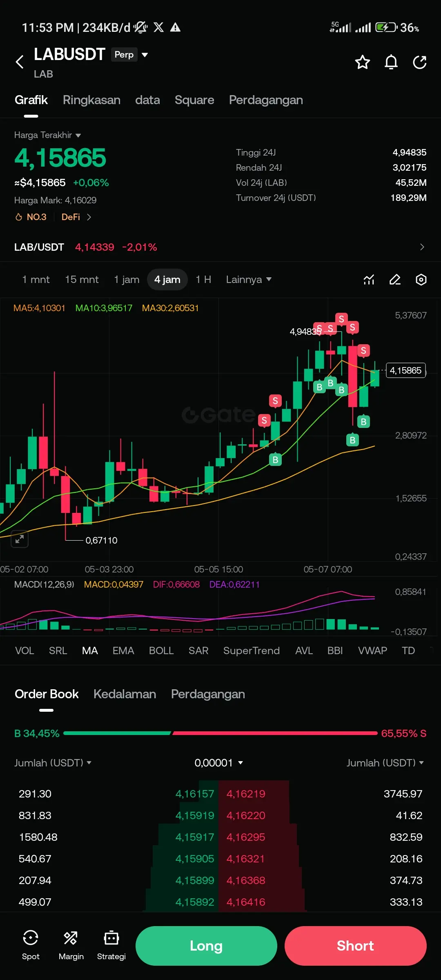Viewport: 441px width, 980px height.
Task: Add LABUSDT to favorites with star icon
Action: coord(362,62)
